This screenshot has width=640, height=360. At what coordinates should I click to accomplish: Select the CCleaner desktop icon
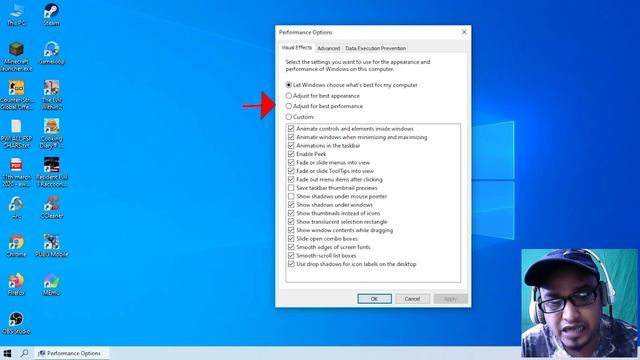(x=51, y=207)
